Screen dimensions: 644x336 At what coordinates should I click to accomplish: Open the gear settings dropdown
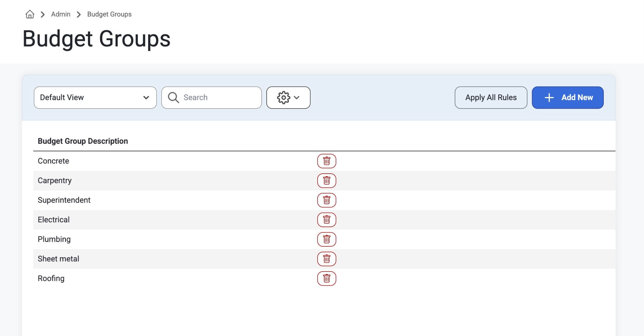pos(288,98)
